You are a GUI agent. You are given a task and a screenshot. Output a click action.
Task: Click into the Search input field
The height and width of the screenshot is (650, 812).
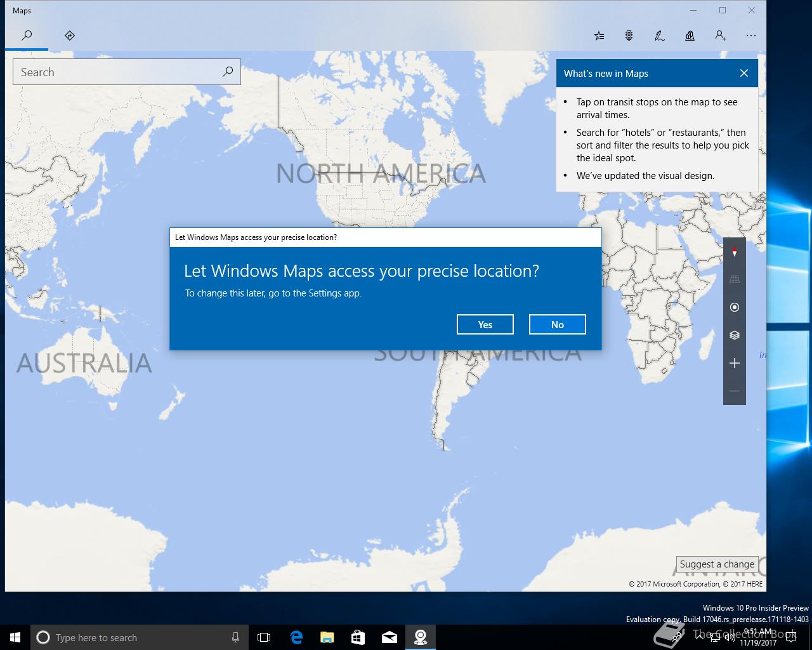coord(117,72)
